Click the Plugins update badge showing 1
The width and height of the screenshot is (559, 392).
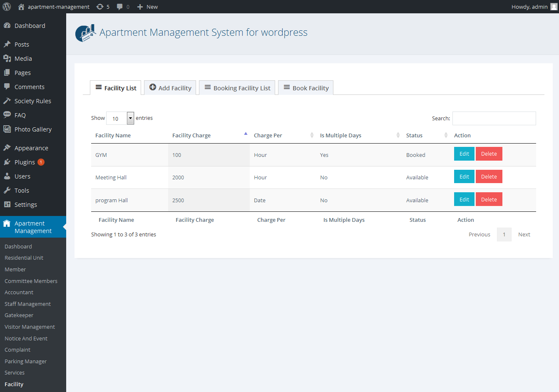pyautogui.click(x=41, y=162)
